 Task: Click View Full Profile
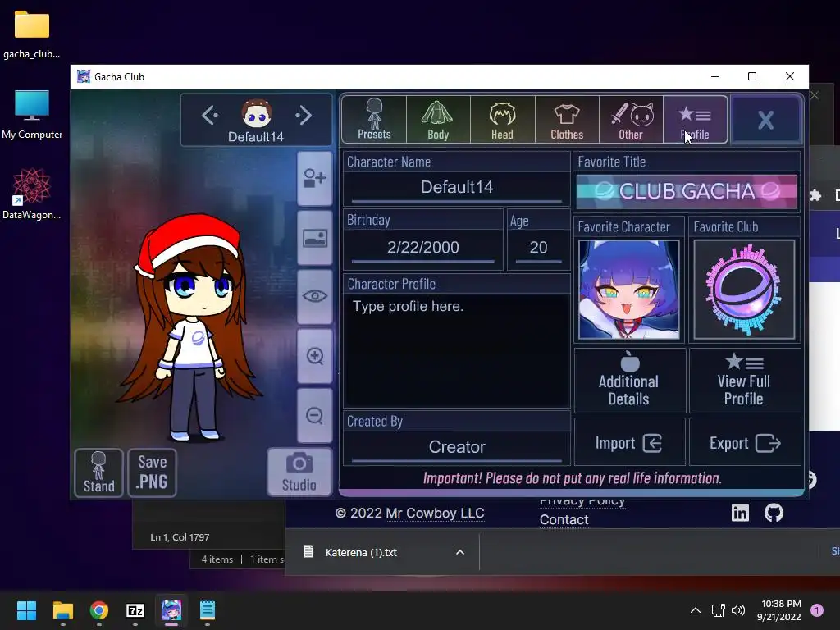click(x=745, y=381)
